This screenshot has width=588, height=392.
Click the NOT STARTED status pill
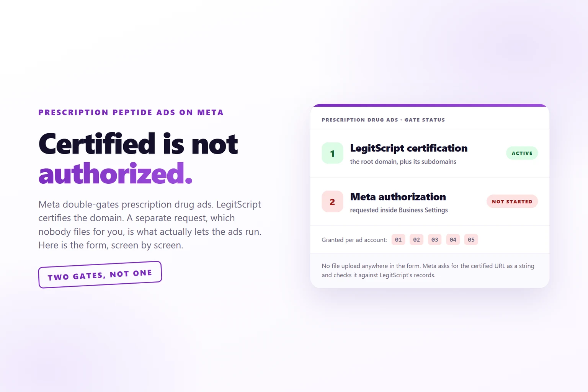point(512,201)
